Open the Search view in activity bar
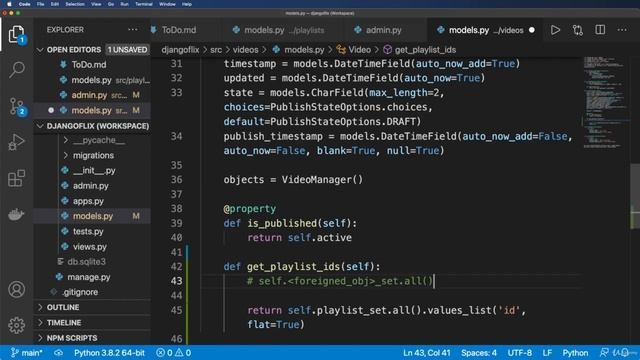This screenshot has height=360, width=640. 16,69
